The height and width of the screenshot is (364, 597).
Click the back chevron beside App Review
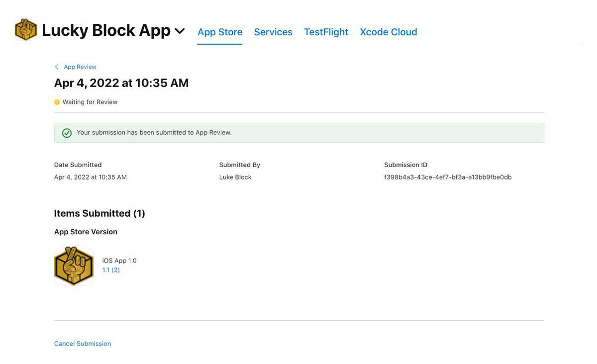56,66
